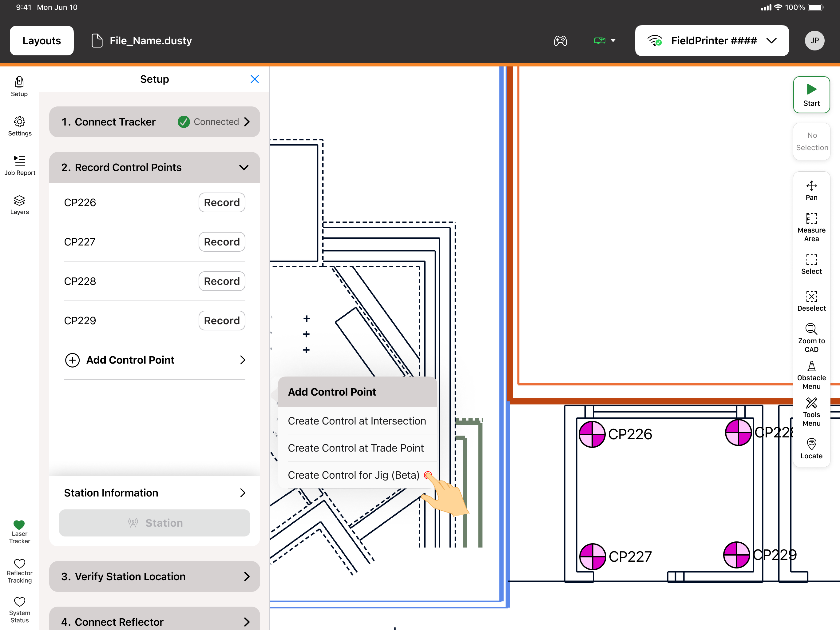Select CP226 marker on the drawing
The image size is (840, 630).
(592, 434)
